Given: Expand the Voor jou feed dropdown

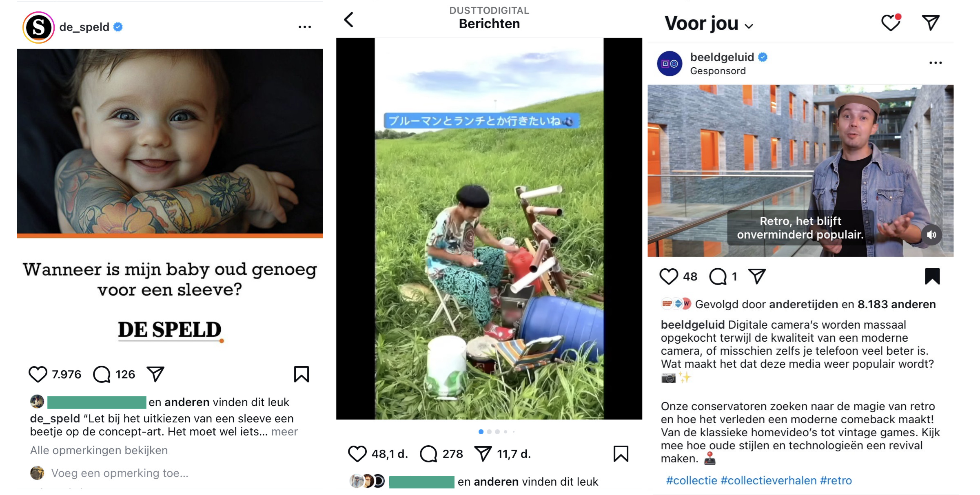Looking at the screenshot, I should 749,26.
